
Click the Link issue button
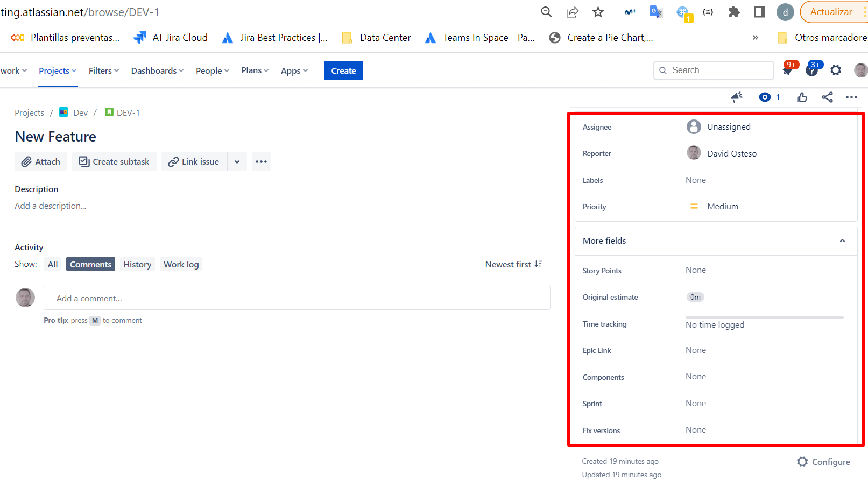pos(194,161)
